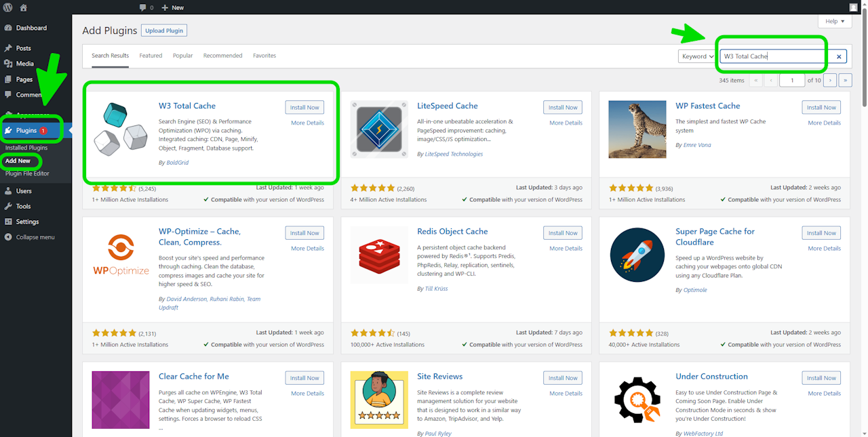Jump to last results page
The image size is (868, 437).
846,80
